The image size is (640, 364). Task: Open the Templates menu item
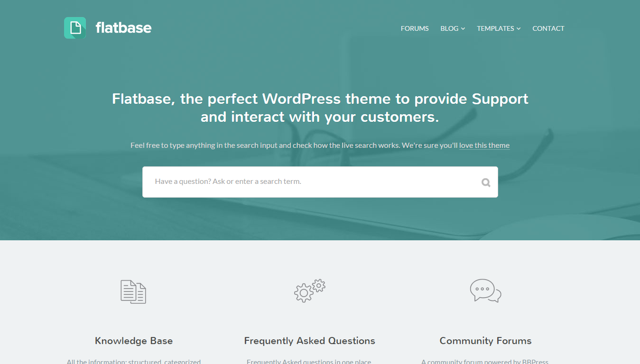(495, 28)
